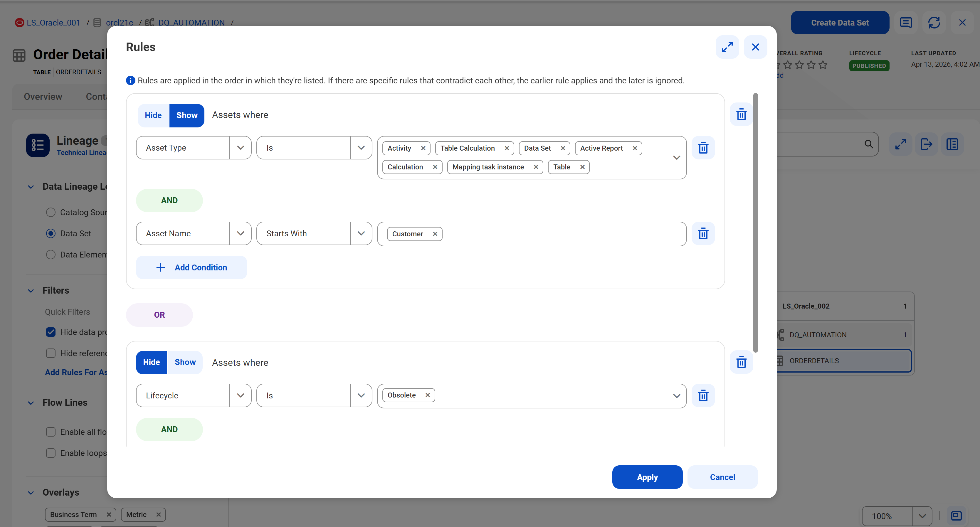Image resolution: width=980 pixels, height=527 pixels.
Task: Select the Catalog Source radio button
Action: 51,212
